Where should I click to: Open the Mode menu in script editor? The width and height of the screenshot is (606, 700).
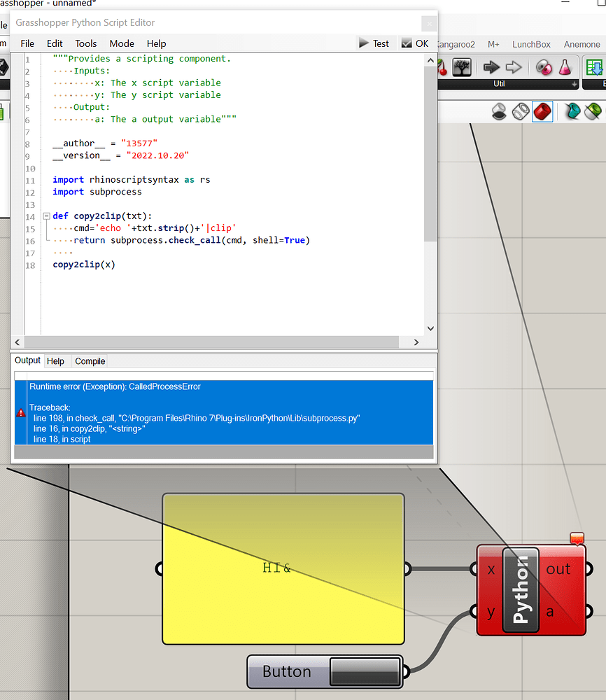point(122,43)
